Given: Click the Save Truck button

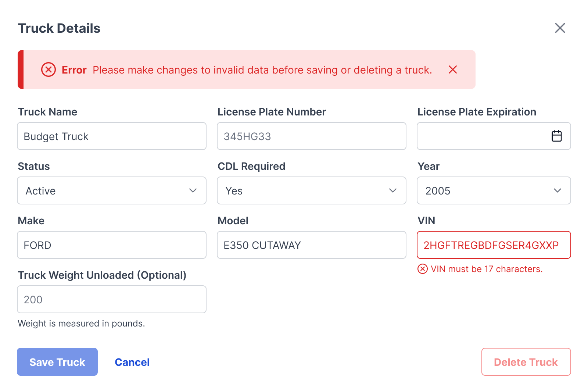Looking at the screenshot, I should (x=57, y=362).
